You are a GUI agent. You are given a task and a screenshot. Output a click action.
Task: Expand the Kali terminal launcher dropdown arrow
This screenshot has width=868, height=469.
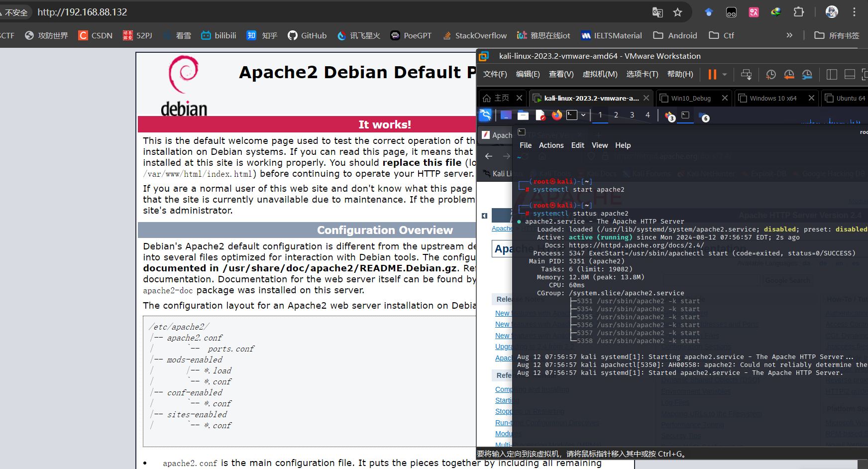pyautogui.click(x=583, y=115)
